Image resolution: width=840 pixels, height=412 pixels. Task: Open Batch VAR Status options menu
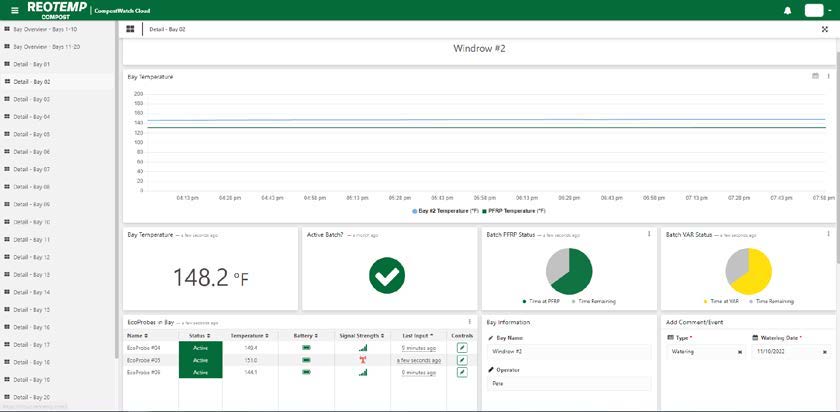[x=828, y=234]
